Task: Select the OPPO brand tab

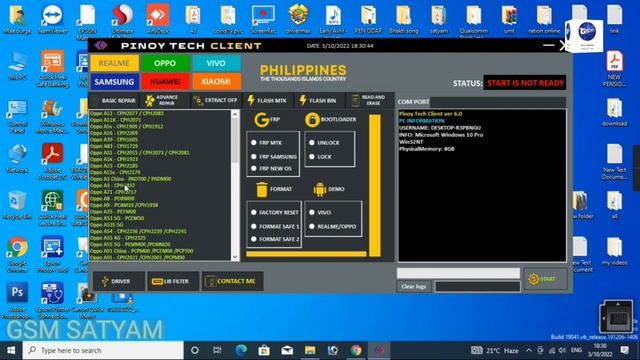Action: (x=165, y=63)
